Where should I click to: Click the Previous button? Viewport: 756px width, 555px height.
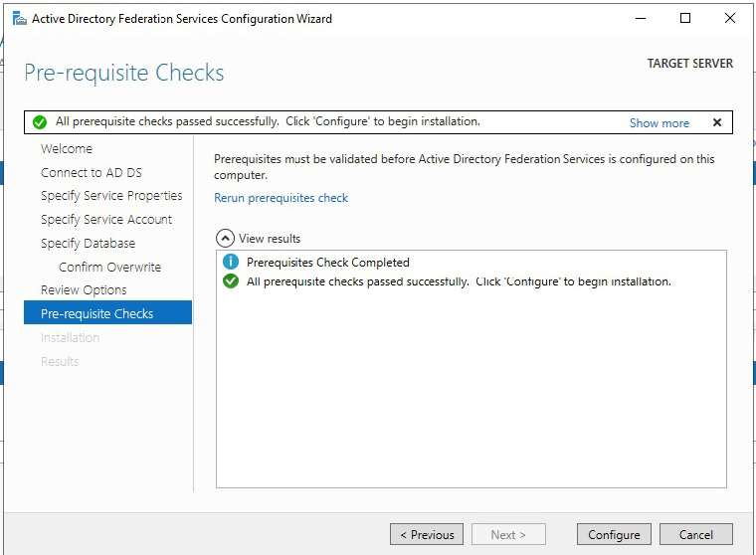point(427,534)
